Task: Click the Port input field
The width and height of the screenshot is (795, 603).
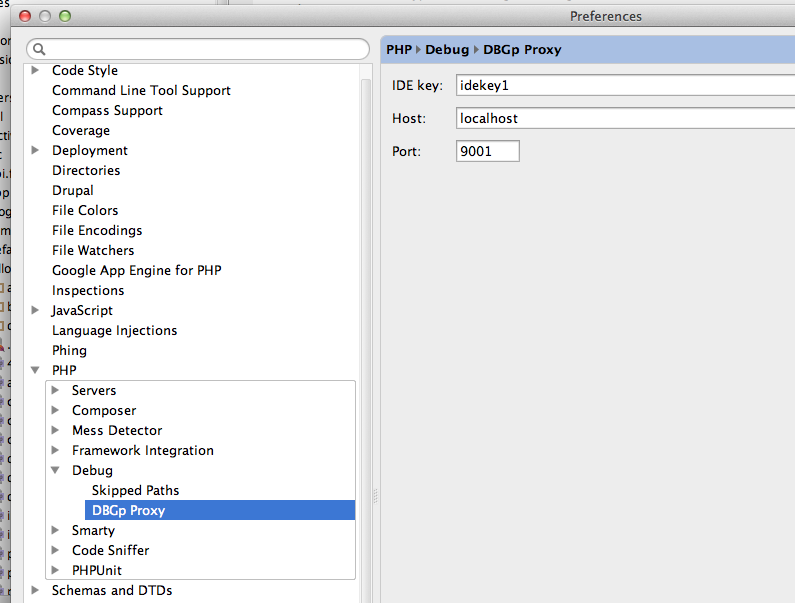Action: [x=488, y=151]
